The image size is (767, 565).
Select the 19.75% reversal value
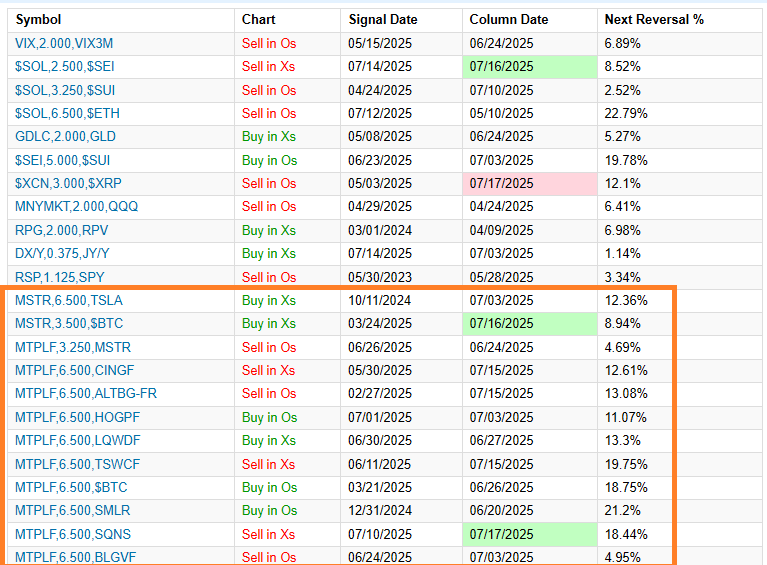pyautogui.click(x=626, y=464)
